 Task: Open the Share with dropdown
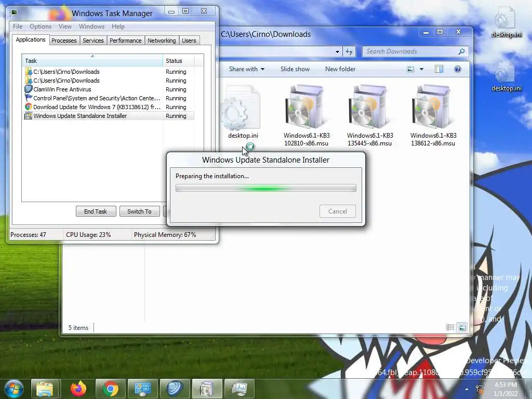(x=247, y=69)
